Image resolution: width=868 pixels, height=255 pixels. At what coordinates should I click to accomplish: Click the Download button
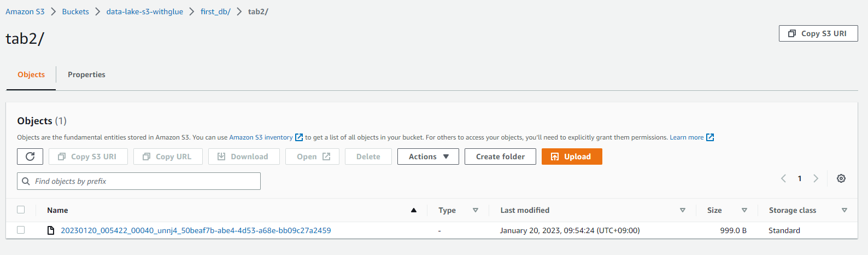[x=244, y=157]
